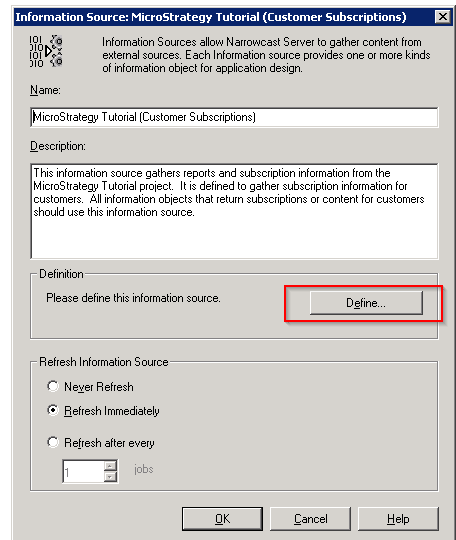Click the jobs number field

(83, 471)
